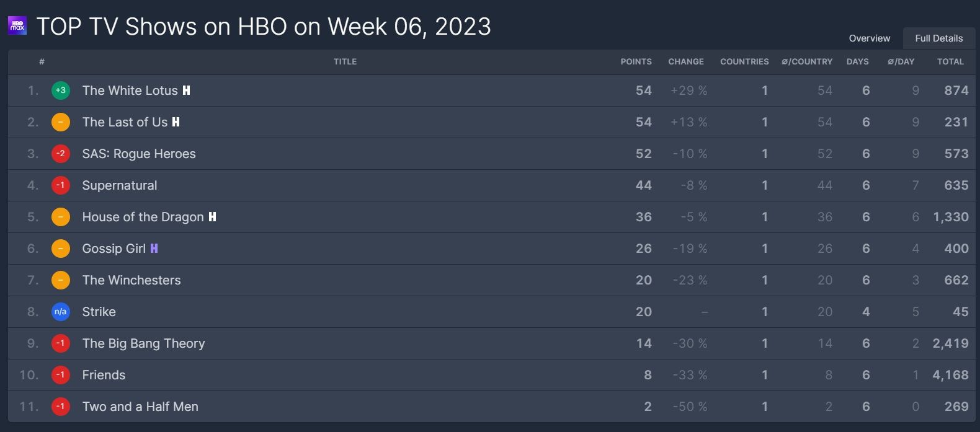This screenshot has height=432, width=980.
Task: Click the HBO Max logo icon
Action: (x=17, y=26)
